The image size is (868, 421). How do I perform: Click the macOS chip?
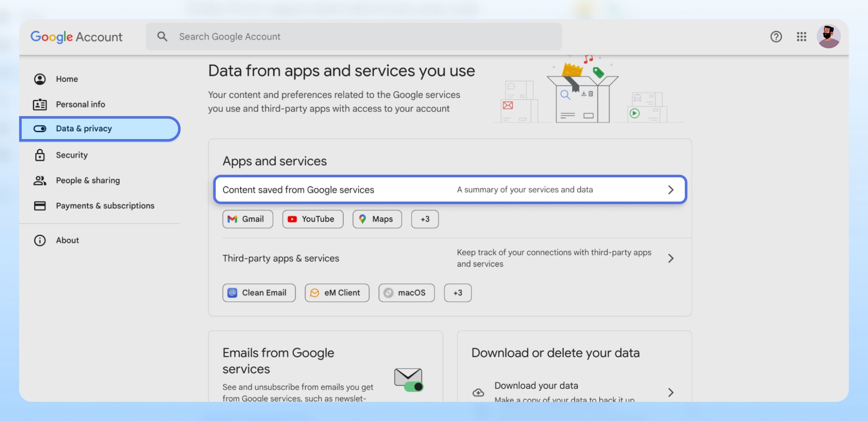click(x=406, y=293)
